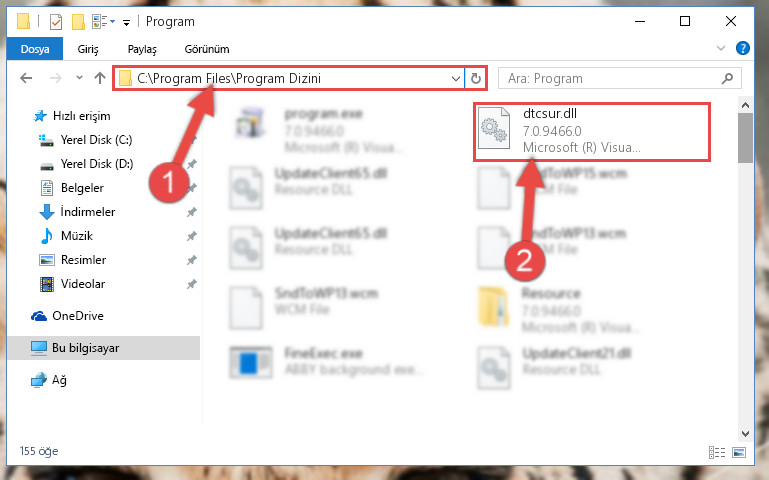This screenshot has height=480, width=769.
Task: Expand the address bar history dropdown
Action: pyautogui.click(x=456, y=78)
